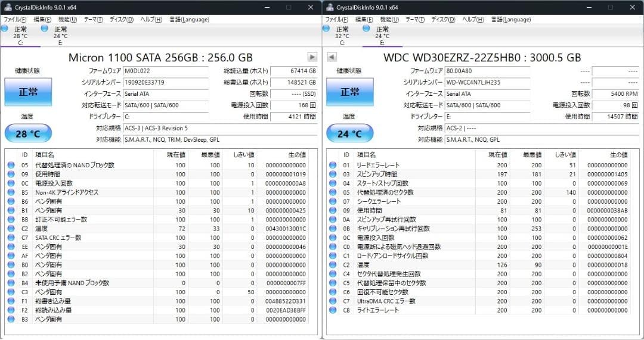Go to next disk arrow in left window
The image size is (644, 340).
pos(312,57)
